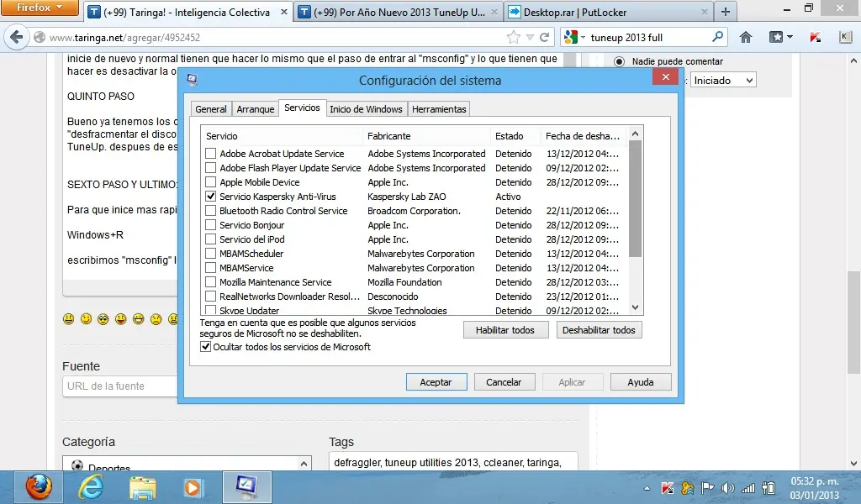Open the search engine selector dropdown

click(x=574, y=37)
